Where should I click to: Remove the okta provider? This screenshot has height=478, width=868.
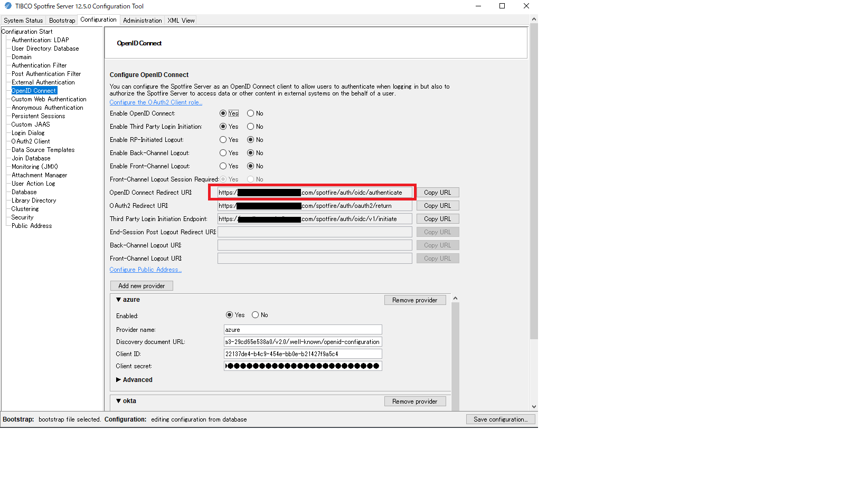[x=415, y=401]
